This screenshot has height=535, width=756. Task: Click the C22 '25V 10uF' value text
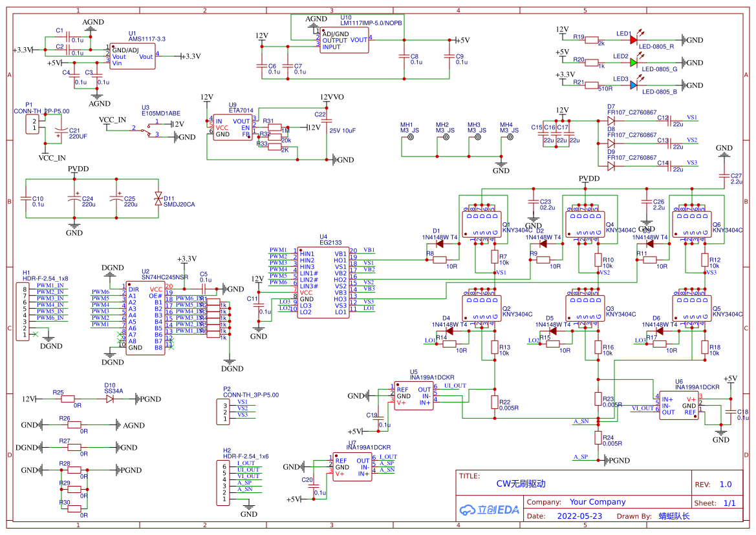342,131
